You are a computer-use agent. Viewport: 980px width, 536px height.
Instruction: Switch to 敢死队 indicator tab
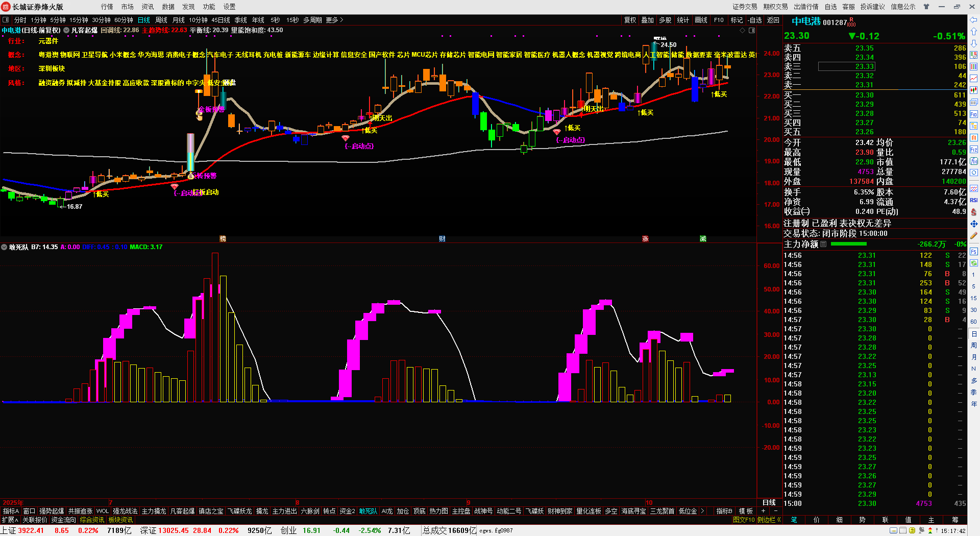[x=368, y=511]
